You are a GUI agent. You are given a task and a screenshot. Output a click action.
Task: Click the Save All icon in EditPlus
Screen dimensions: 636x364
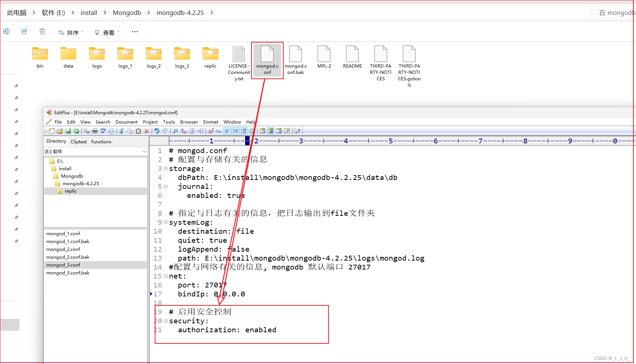76,131
